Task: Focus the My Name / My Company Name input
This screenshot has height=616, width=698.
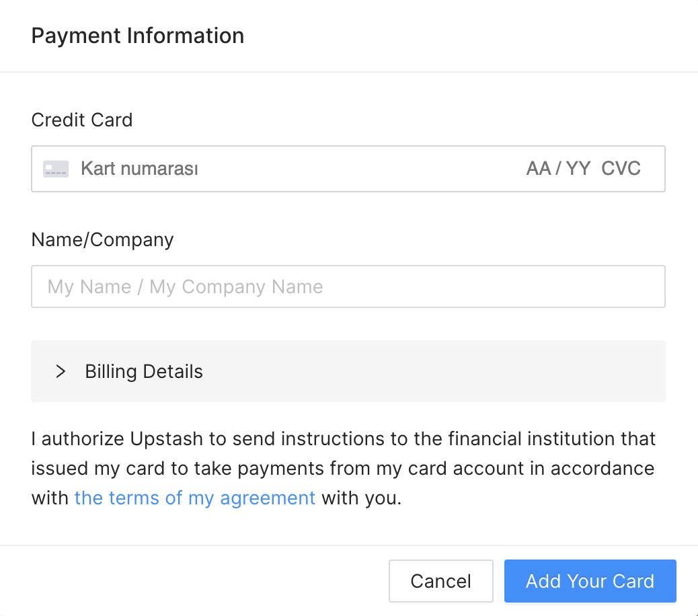Action: tap(348, 286)
